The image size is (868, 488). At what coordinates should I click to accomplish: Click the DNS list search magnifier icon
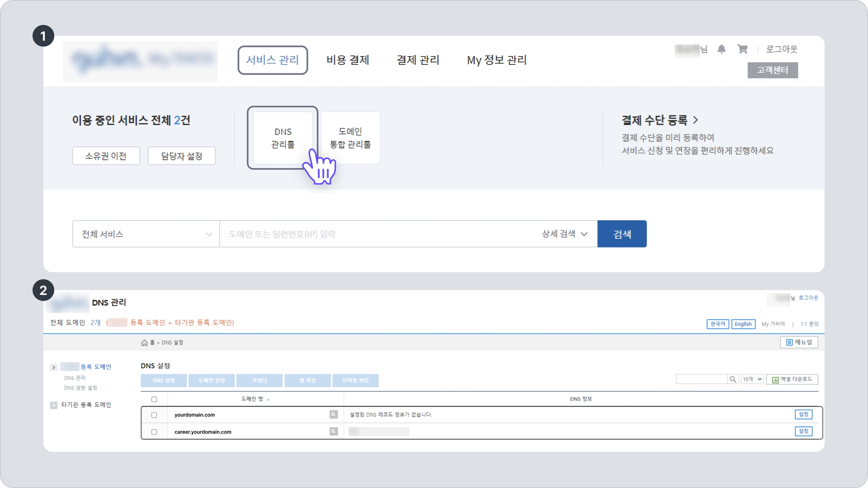pyautogui.click(x=732, y=379)
